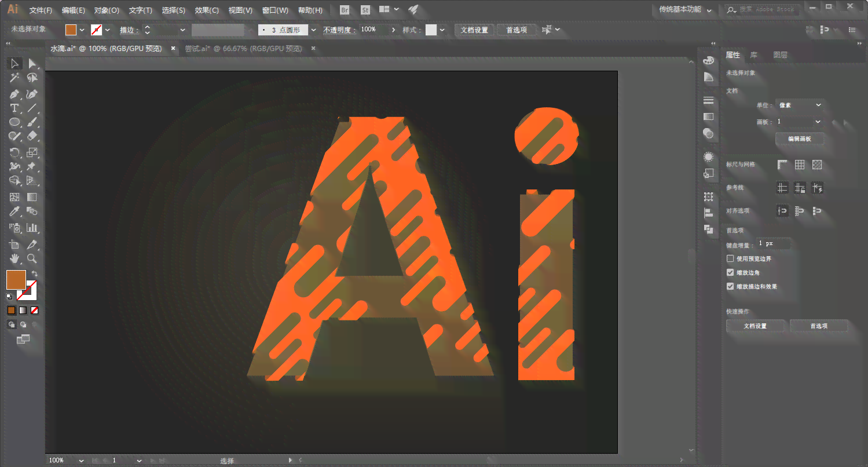Open the 对象(O) menu
Viewport: 868px width, 467px height.
pyautogui.click(x=107, y=10)
